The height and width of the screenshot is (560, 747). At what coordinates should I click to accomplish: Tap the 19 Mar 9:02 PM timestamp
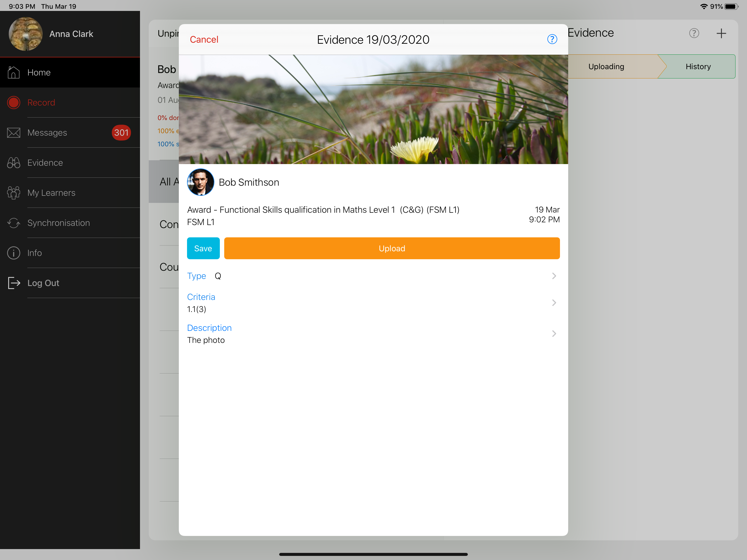point(544,214)
